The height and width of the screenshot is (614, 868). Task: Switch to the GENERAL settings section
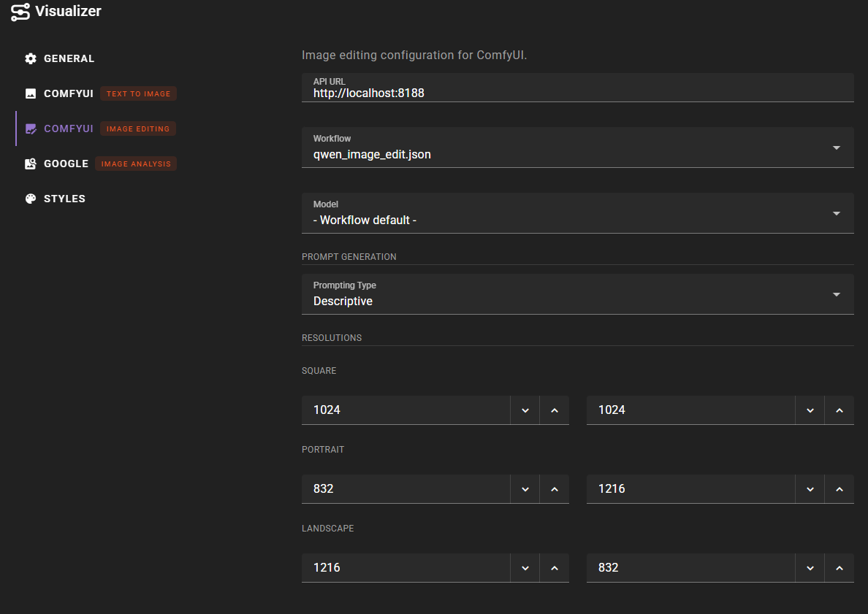pos(69,58)
